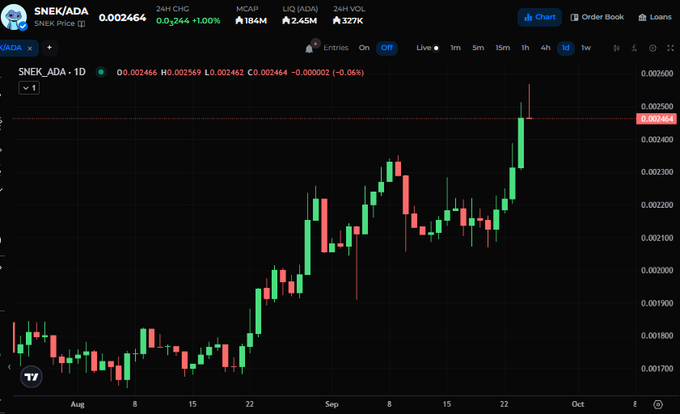Switch to the Chart view
Viewport: 680px width, 414px height.
(540, 17)
